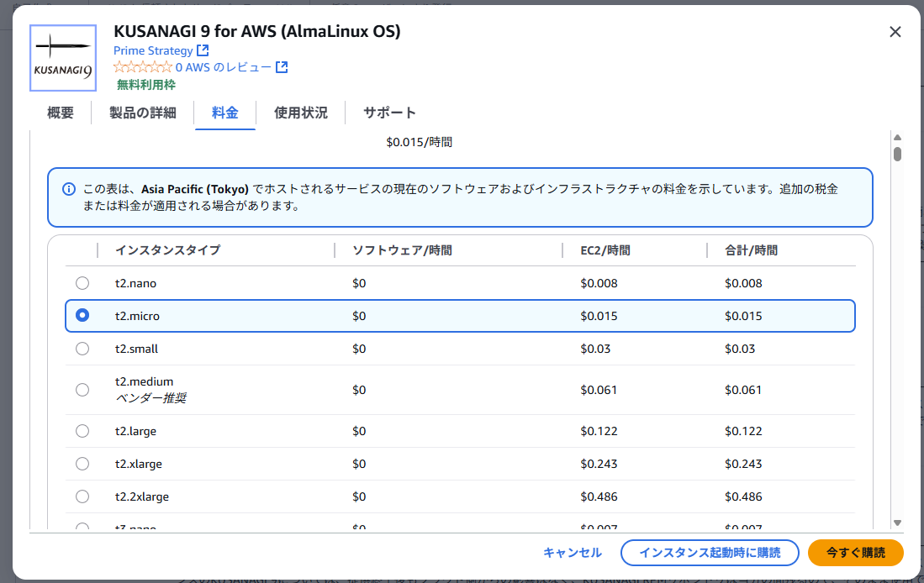This screenshot has width=924, height=583.
Task: Click the t2.micro instance name
Action: (x=137, y=316)
